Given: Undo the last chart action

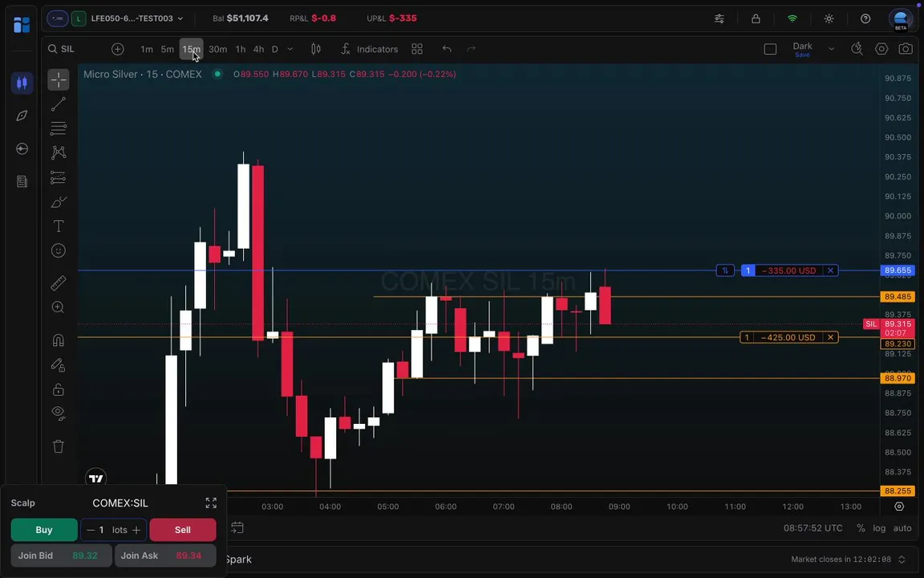Looking at the screenshot, I should [x=447, y=49].
